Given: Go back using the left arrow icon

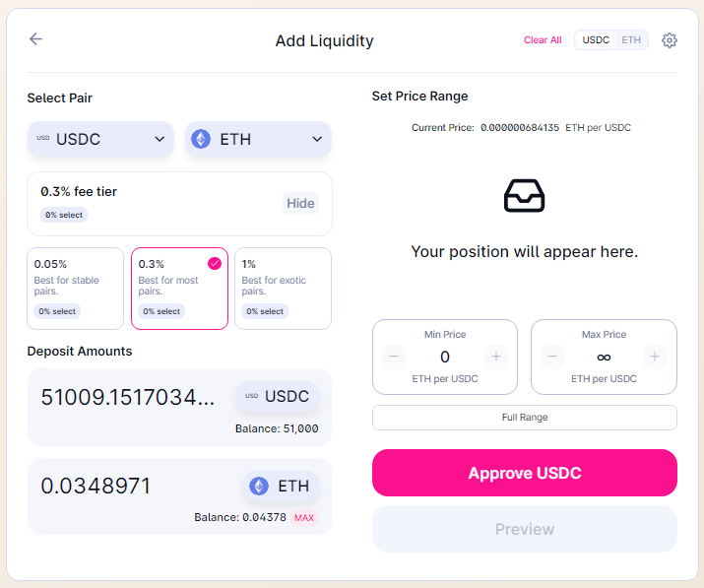Looking at the screenshot, I should click(35, 39).
